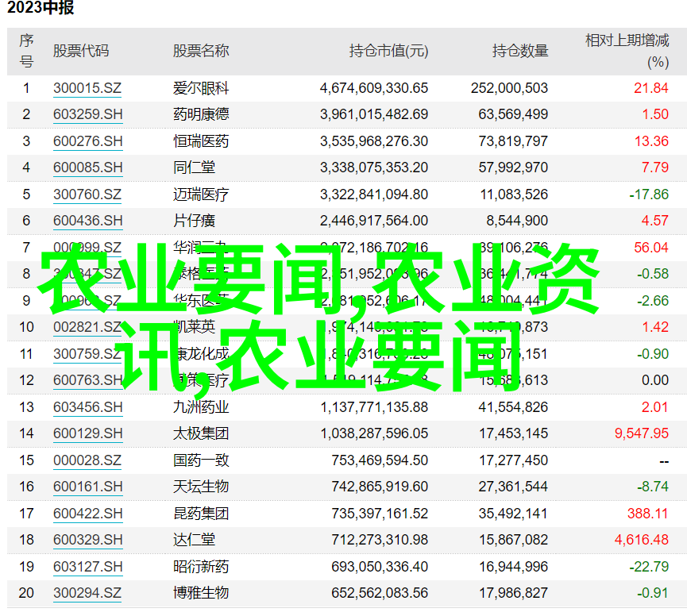Select market value 1,137,771,135.88

click(x=374, y=406)
